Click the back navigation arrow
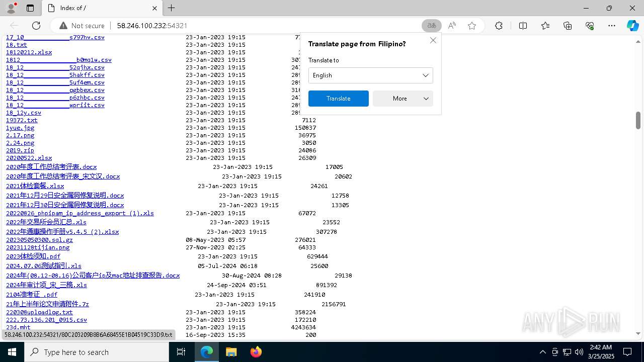 tap(14, 26)
